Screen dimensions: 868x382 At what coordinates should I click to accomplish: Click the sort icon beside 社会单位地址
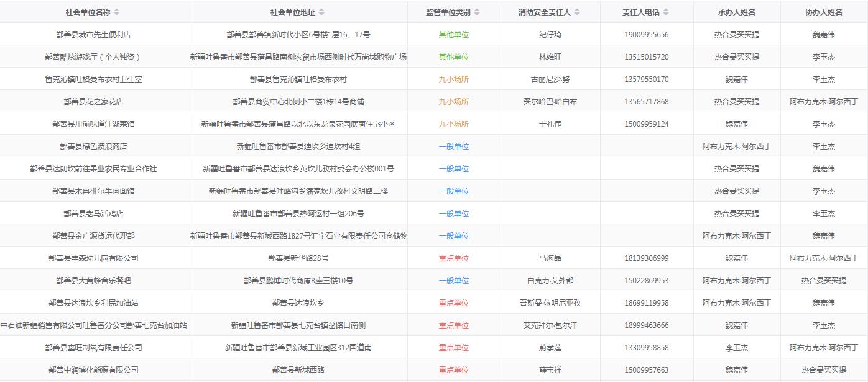click(x=321, y=12)
